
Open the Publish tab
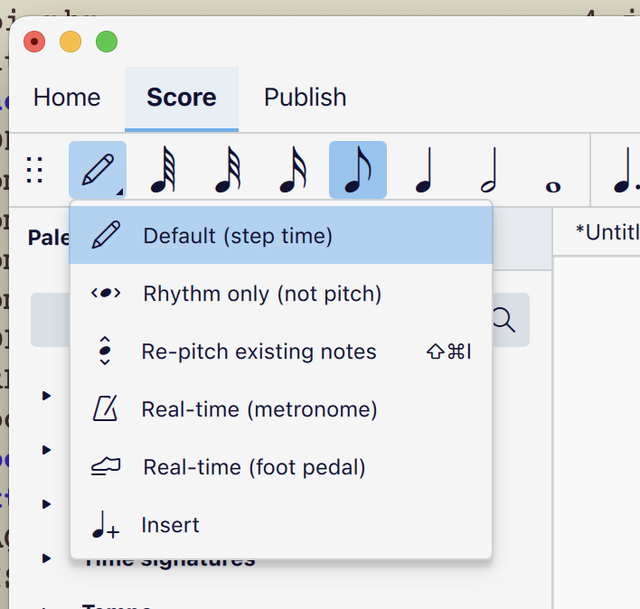pyautogui.click(x=305, y=98)
